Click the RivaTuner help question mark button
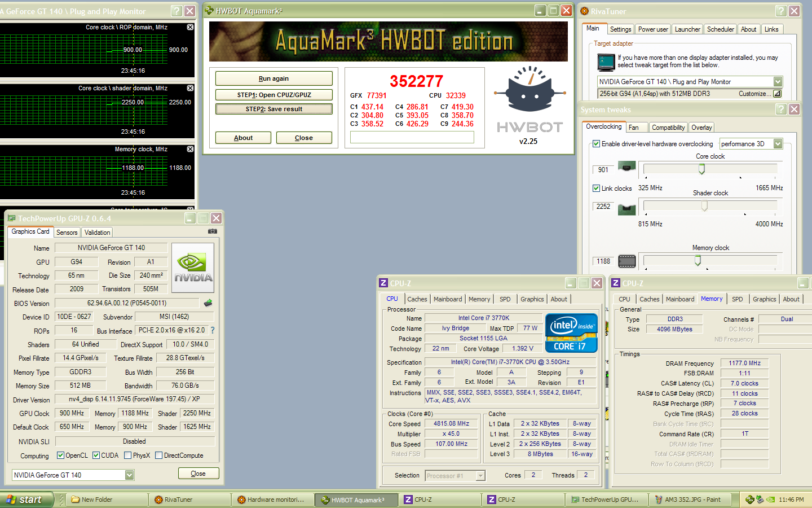Screen dimensions: 812x508 (781, 11)
